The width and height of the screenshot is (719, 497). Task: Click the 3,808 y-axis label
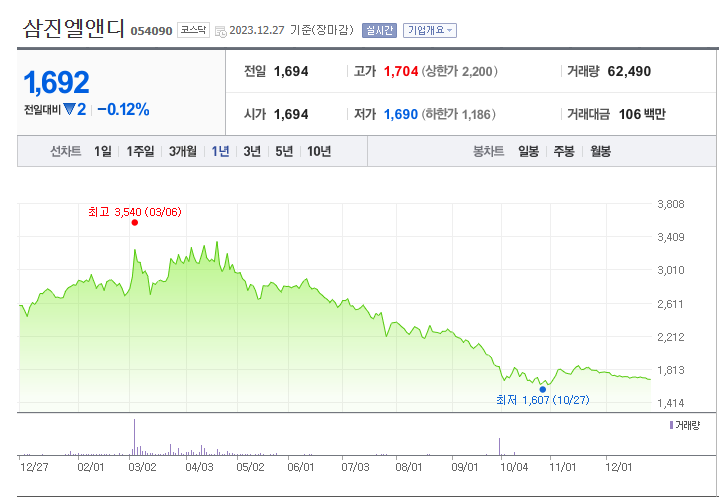pos(671,204)
